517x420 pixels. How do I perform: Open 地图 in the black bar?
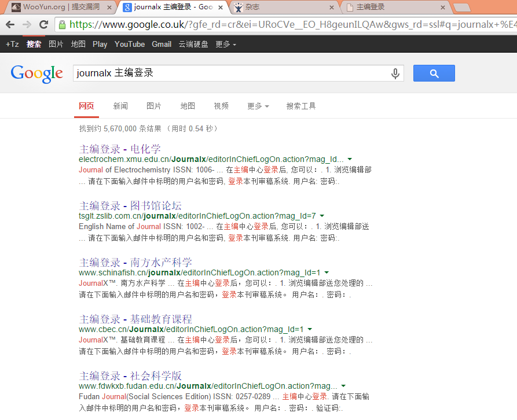pos(78,44)
